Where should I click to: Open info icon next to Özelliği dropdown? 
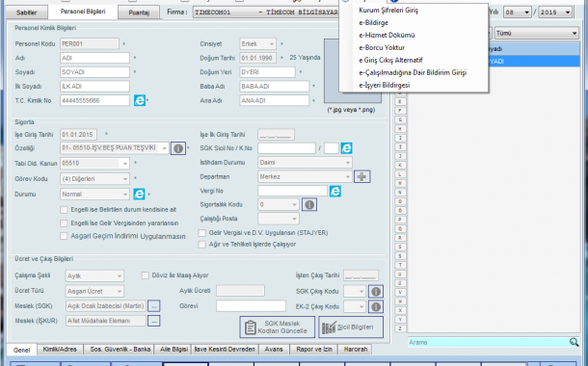pyautogui.click(x=178, y=148)
